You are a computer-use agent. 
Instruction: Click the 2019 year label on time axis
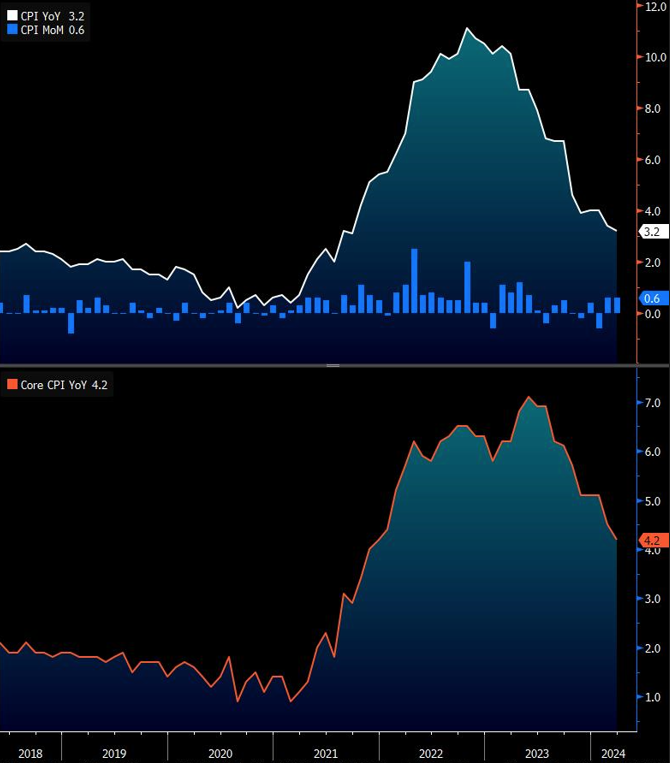pos(114,753)
